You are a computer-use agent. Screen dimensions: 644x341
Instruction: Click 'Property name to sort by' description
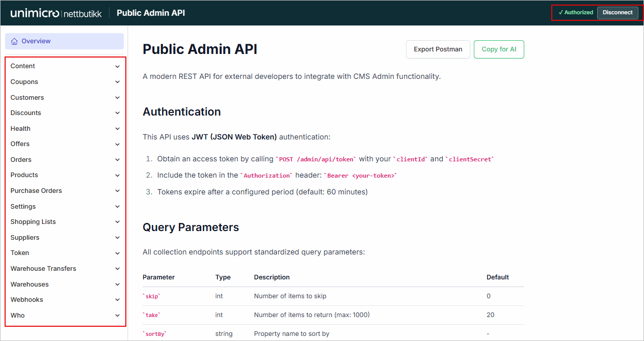pos(292,334)
